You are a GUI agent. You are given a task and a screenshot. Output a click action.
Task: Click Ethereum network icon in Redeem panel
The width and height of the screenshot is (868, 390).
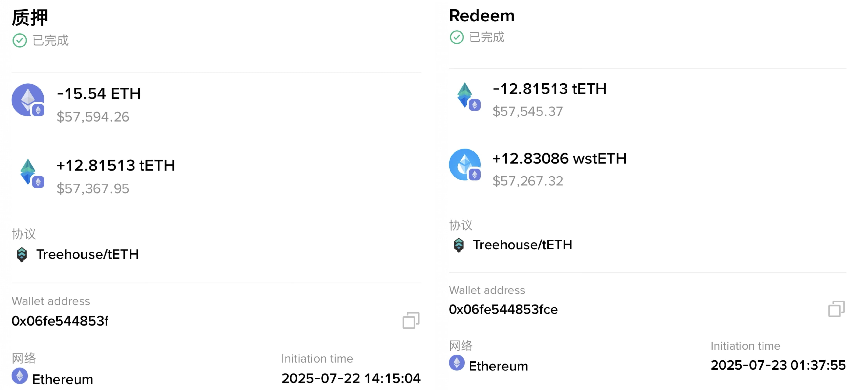(457, 363)
